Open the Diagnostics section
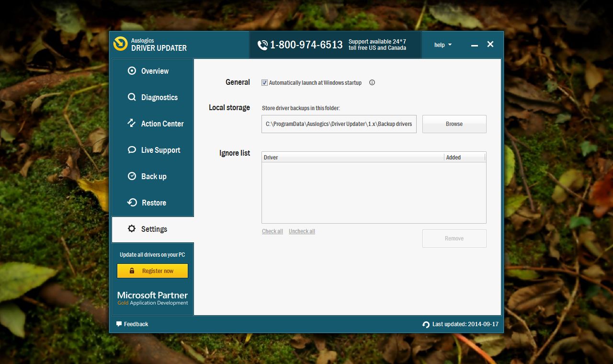This screenshot has height=364, width=613. pyautogui.click(x=153, y=97)
